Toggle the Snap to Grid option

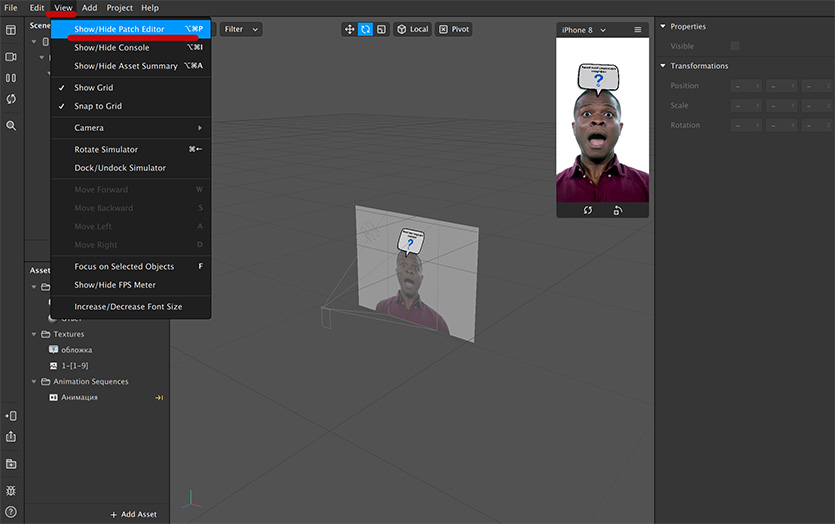(97, 106)
